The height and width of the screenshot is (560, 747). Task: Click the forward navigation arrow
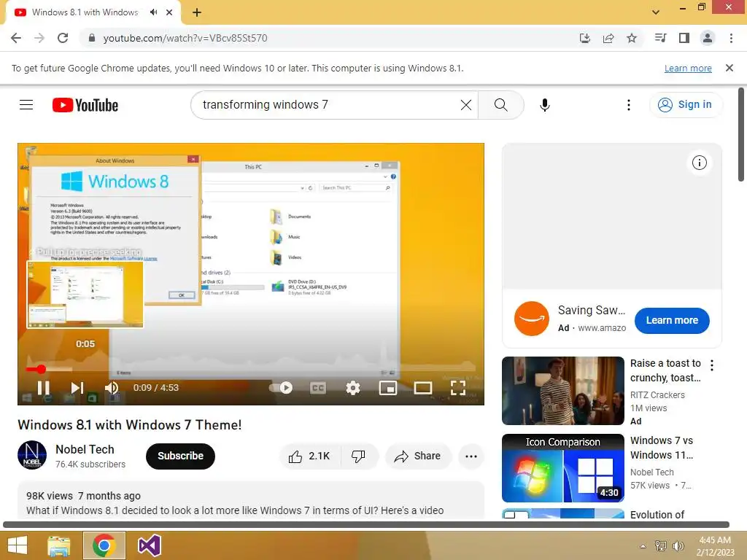pos(39,38)
